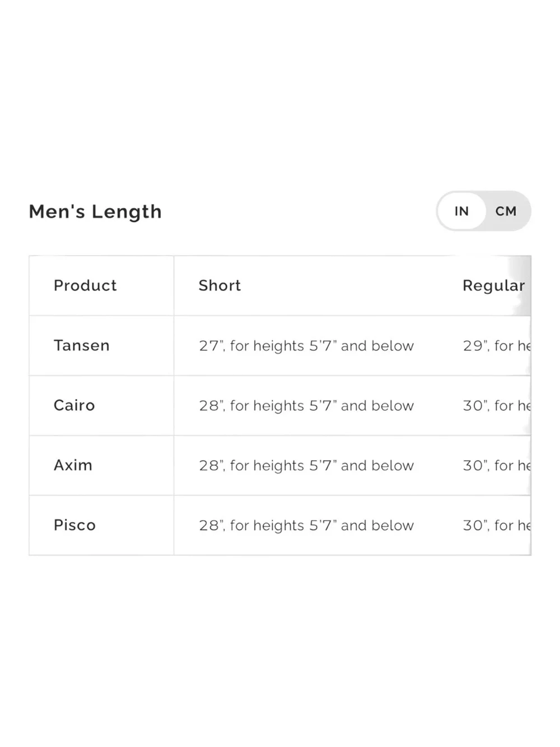The height and width of the screenshot is (747, 560).
Task: Click the table's right edge scroll shadow
Action: point(521,406)
